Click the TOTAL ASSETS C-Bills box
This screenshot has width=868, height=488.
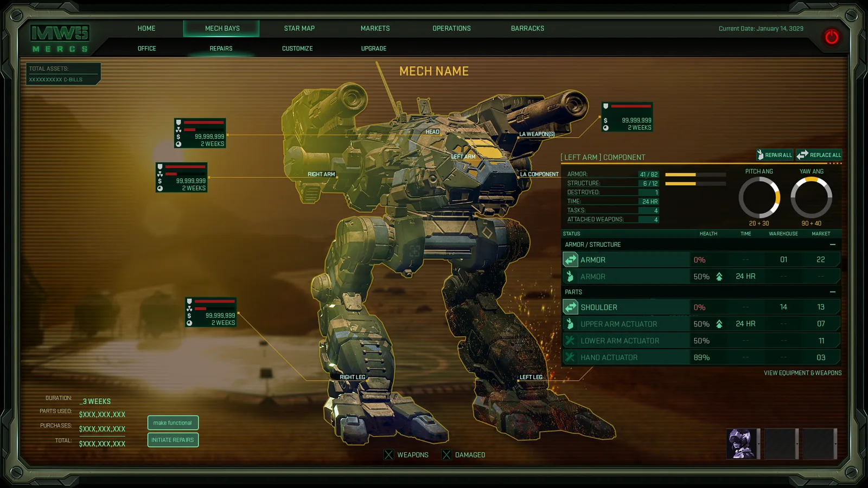(x=63, y=74)
